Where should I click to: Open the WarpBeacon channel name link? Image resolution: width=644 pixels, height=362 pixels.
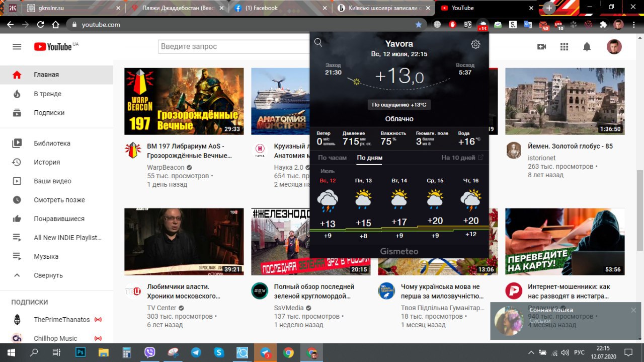click(166, 167)
